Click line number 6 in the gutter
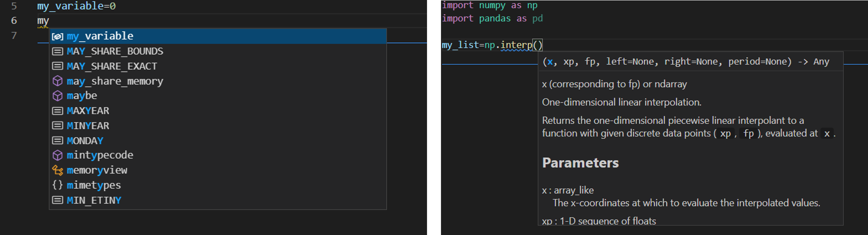Image resolution: width=868 pixels, height=235 pixels. click(x=14, y=21)
